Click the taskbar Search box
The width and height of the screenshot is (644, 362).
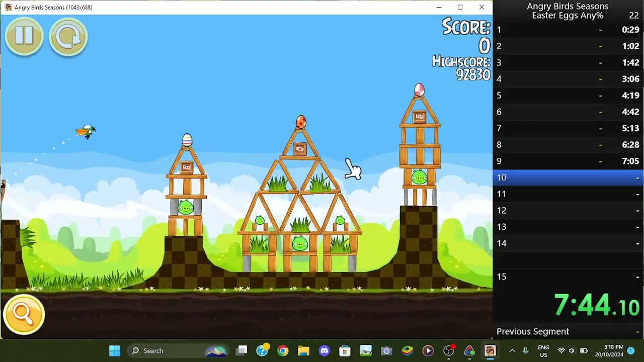pyautogui.click(x=179, y=351)
